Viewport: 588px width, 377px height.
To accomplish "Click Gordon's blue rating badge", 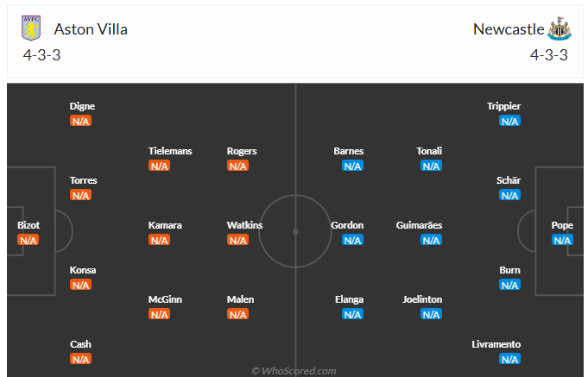I will point(352,240).
